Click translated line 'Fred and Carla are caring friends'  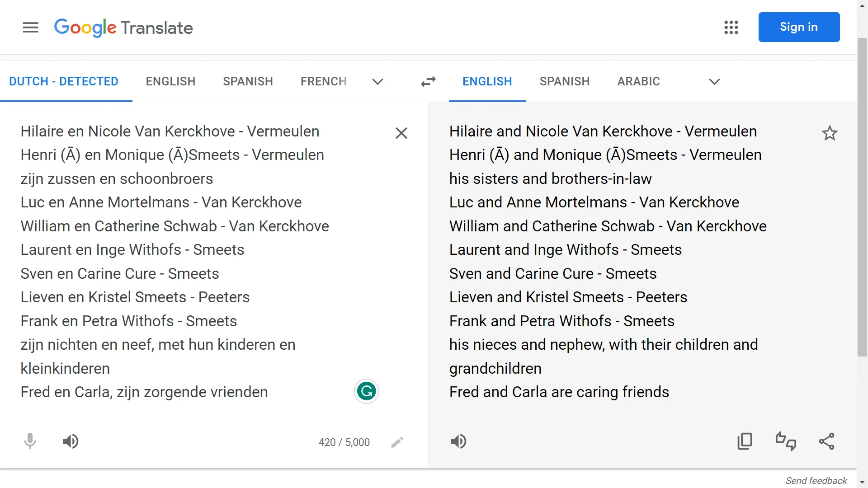(x=559, y=392)
